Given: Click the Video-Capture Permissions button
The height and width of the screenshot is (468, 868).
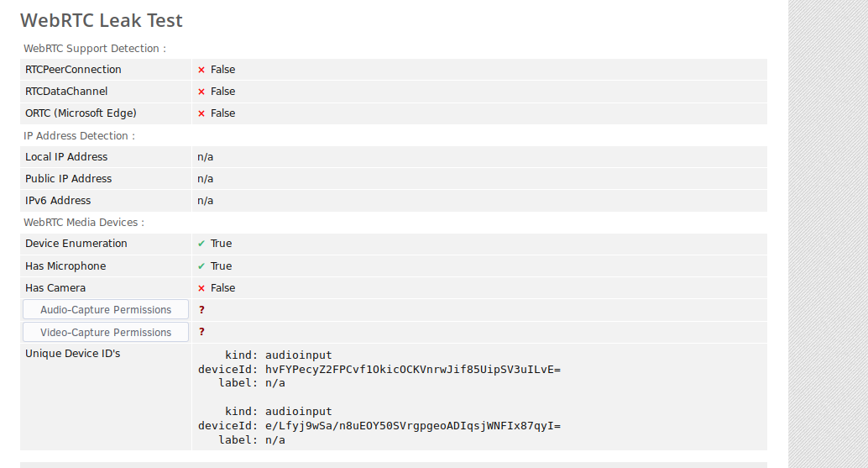Looking at the screenshot, I should 105,333.
